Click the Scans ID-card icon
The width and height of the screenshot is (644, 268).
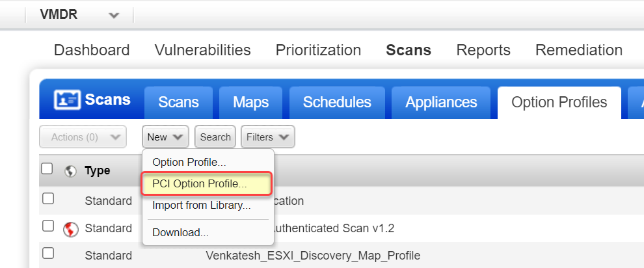point(66,101)
